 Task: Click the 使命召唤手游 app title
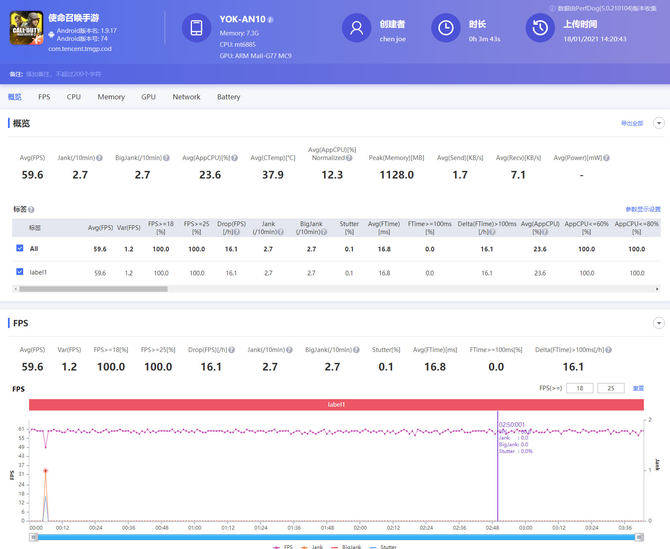[73, 18]
